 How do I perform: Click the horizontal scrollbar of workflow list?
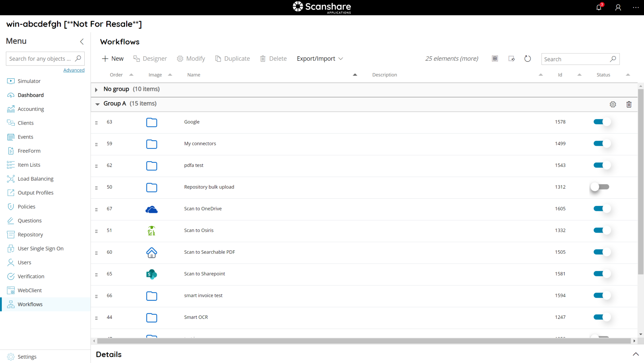(364, 341)
